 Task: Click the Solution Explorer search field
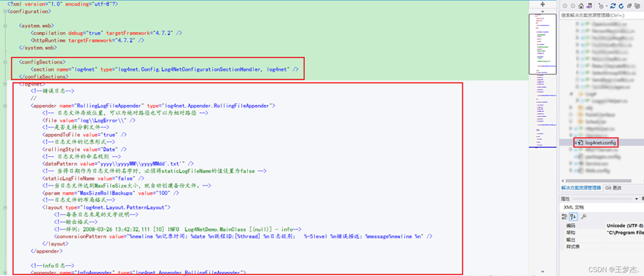point(601,15)
